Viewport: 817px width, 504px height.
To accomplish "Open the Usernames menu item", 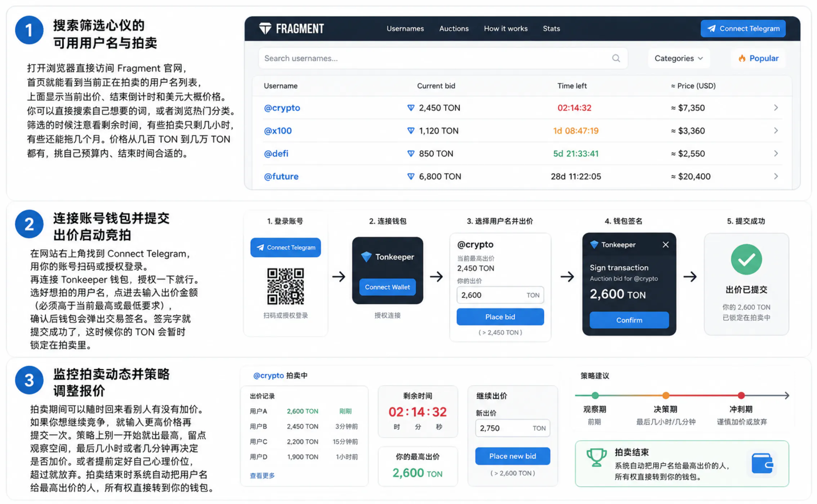I will (x=405, y=28).
